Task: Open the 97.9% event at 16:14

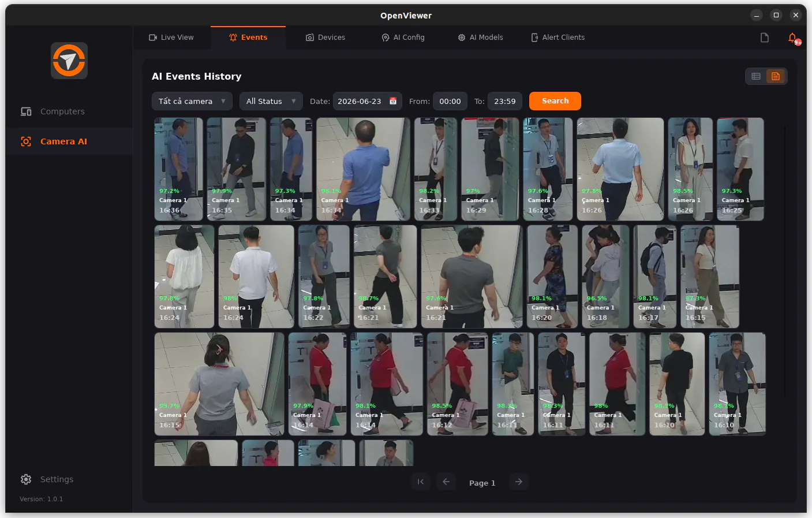Action: (x=317, y=384)
